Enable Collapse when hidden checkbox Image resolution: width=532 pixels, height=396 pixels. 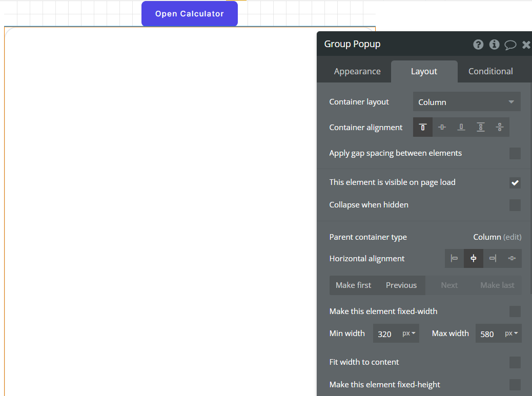tap(515, 205)
